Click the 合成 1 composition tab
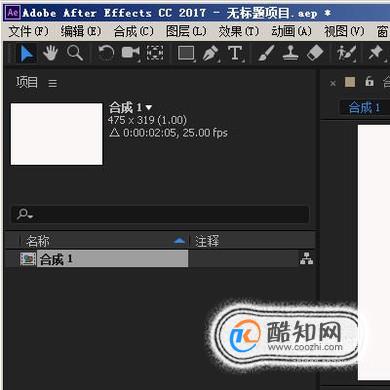 click(x=364, y=108)
